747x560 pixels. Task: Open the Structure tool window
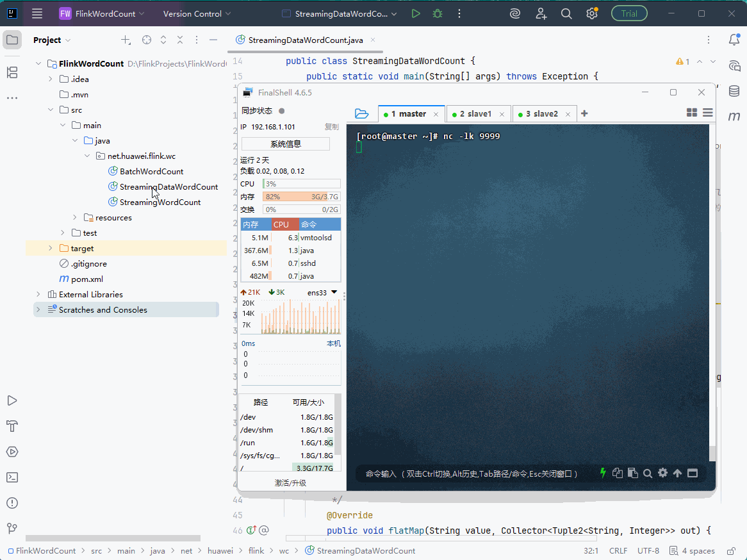click(x=12, y=72)
